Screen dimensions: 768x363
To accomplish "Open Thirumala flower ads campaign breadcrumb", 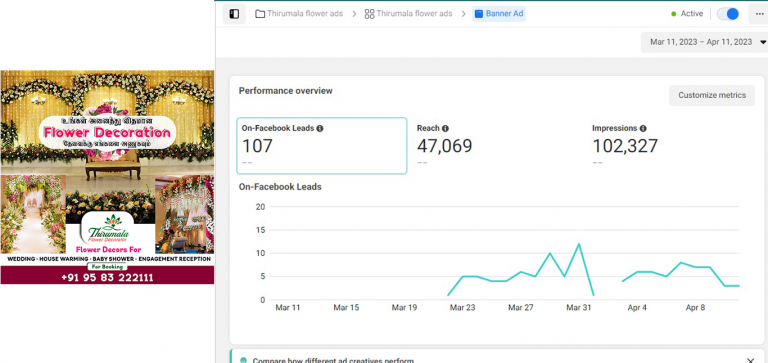I will [305, 14].
